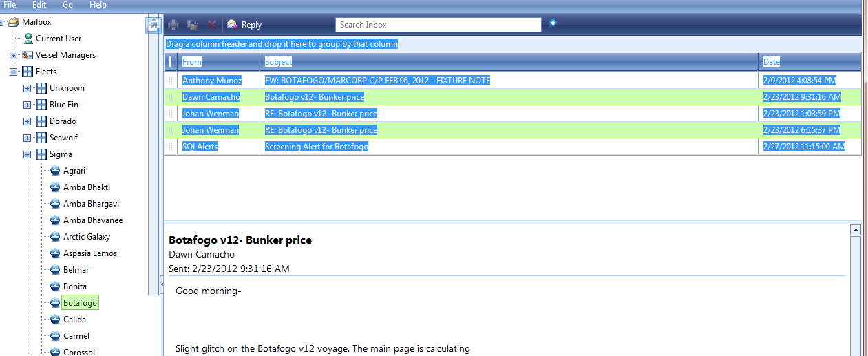This screenshot has width=868, height=356.
Task: Click the print icon in the toolbar
Action: coord(173,24)
